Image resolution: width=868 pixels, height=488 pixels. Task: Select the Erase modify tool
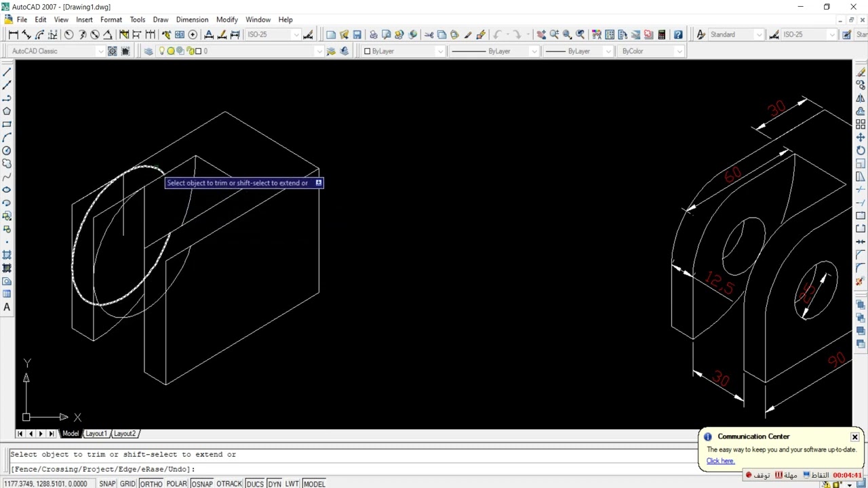(861, 72)
